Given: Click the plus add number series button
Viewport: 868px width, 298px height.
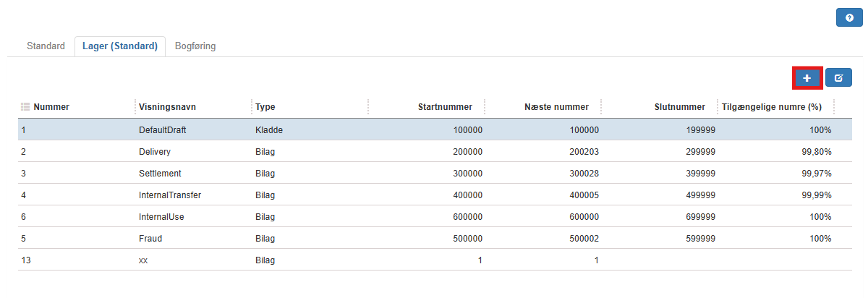Looking at the screenshot, I should tap(807, 77).
